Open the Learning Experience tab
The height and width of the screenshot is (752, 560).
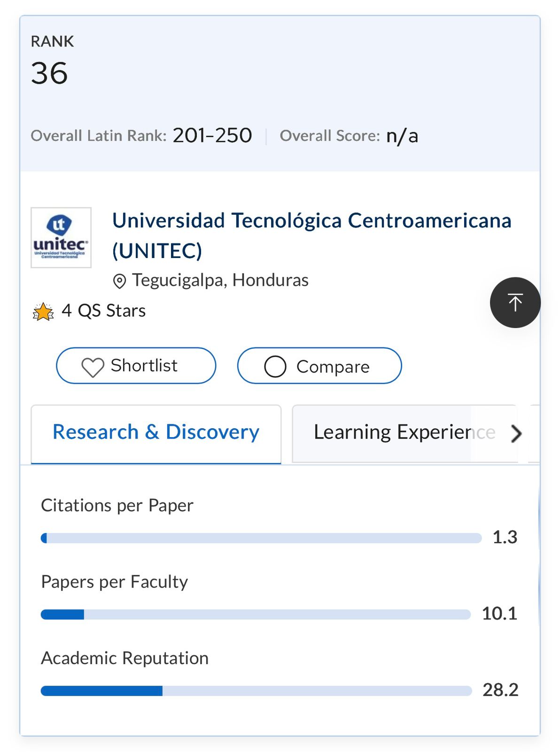tap(404, 432)
